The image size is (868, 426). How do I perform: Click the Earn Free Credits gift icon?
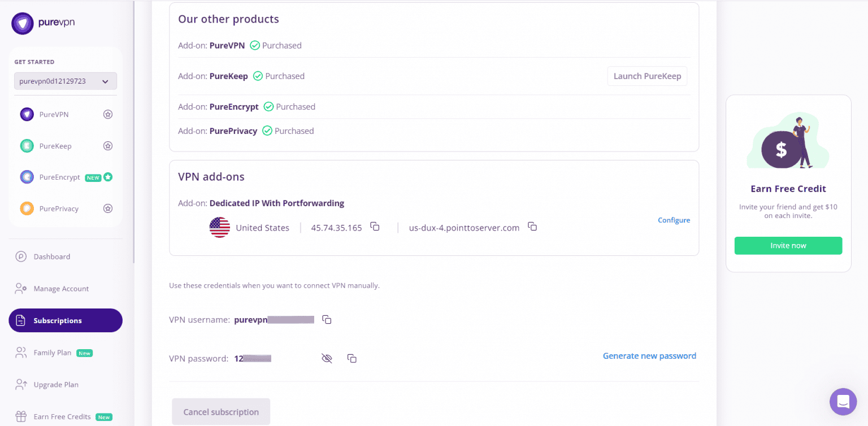[21, 417]
